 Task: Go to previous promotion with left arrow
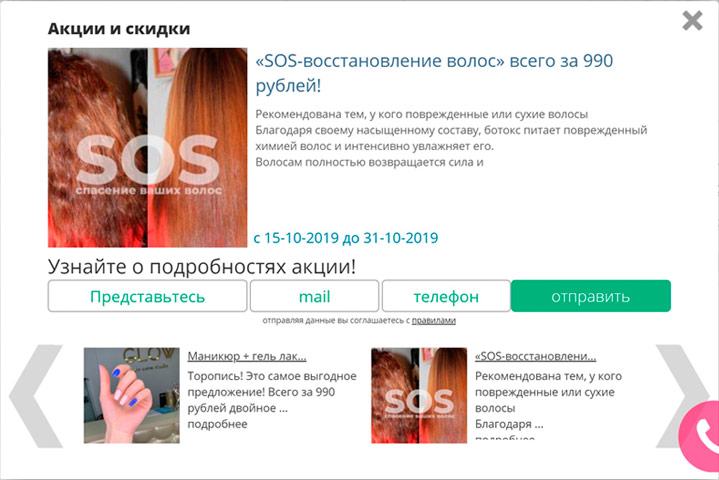pyautogui.click(x=36, y=396)
